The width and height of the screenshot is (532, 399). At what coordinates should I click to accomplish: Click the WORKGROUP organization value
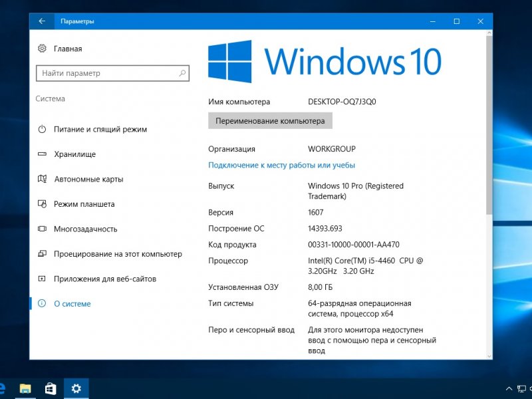[332, 149]
